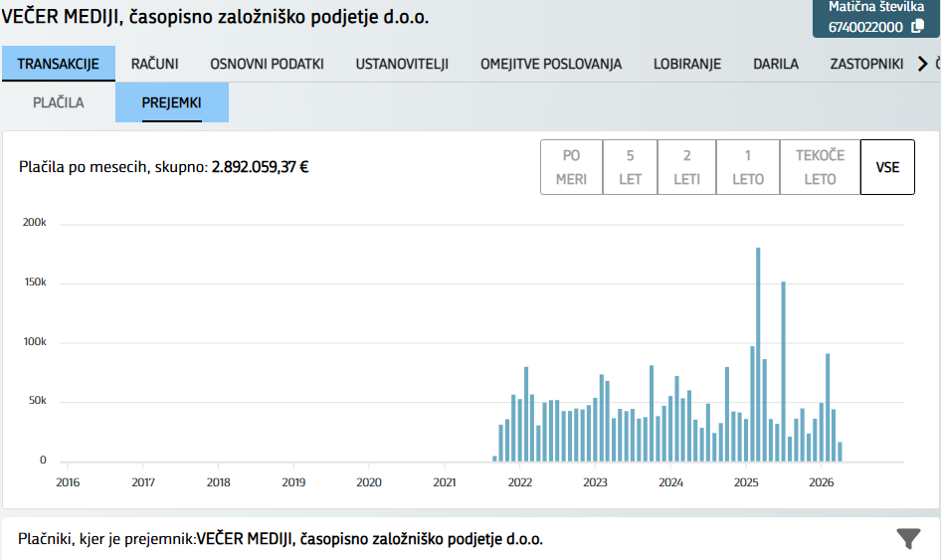Switch to the Računi tab

154,64
